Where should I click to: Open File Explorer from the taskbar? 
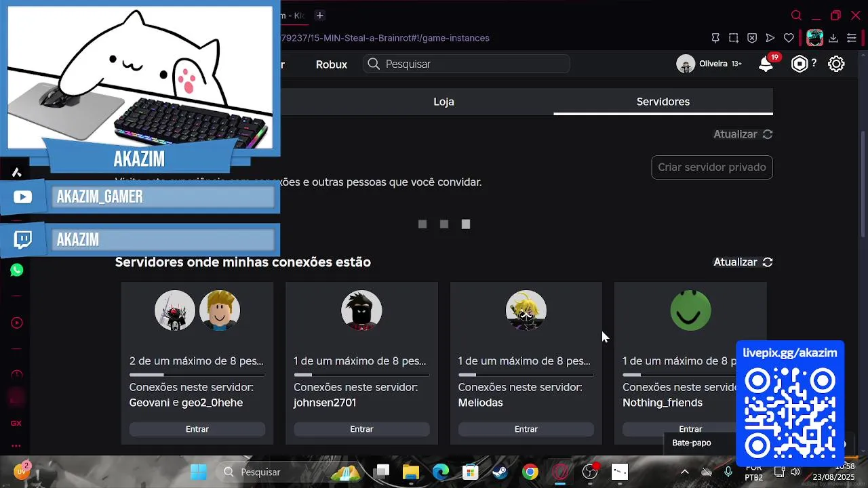411,472
